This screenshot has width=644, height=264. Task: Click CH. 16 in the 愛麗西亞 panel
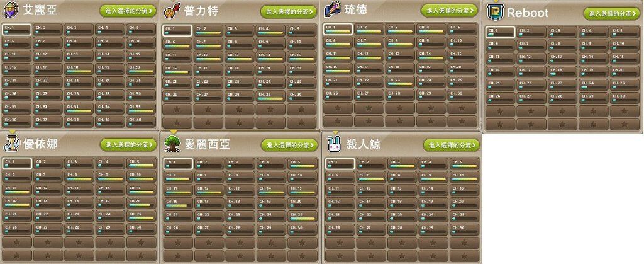(178, 203)
